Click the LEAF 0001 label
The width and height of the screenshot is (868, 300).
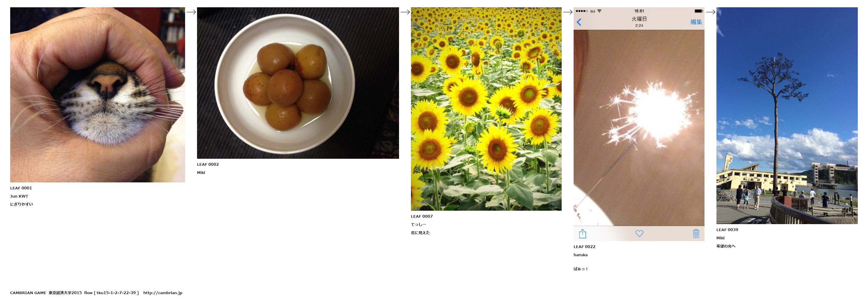[21, 188]
